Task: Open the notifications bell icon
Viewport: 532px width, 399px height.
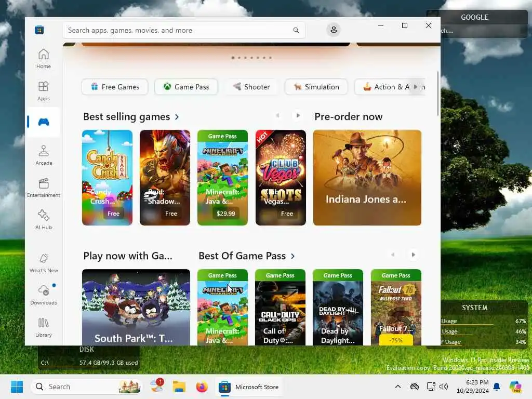Action: click(497, 387)
